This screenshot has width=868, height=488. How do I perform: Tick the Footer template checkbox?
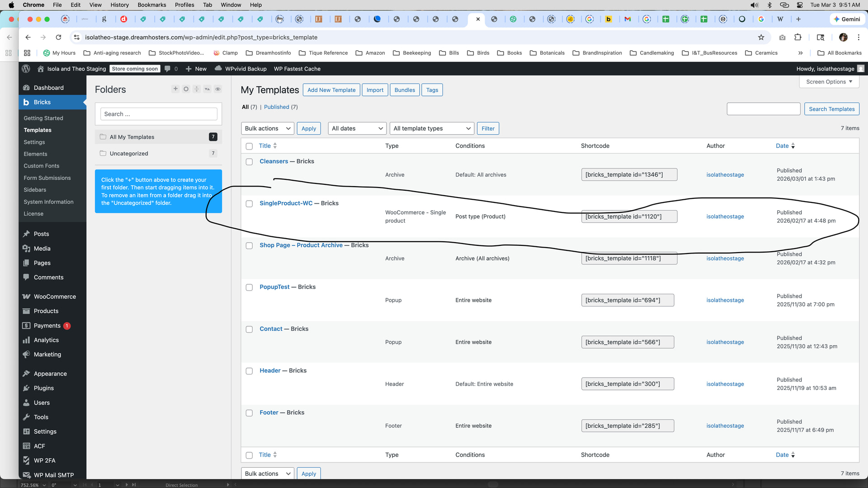click(x=249, y=413)
